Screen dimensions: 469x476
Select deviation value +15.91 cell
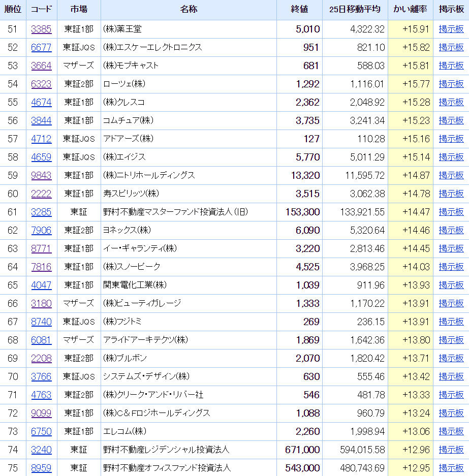(411, 29)
